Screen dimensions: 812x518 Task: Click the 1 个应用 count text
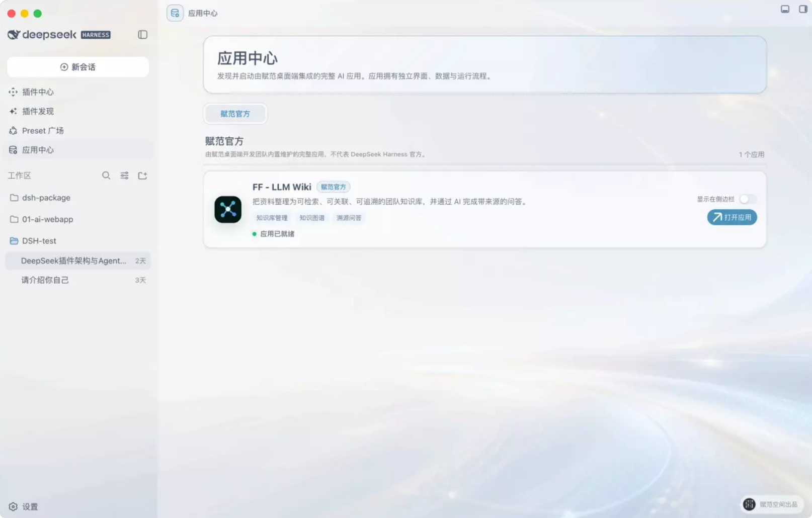coord(752,154)
